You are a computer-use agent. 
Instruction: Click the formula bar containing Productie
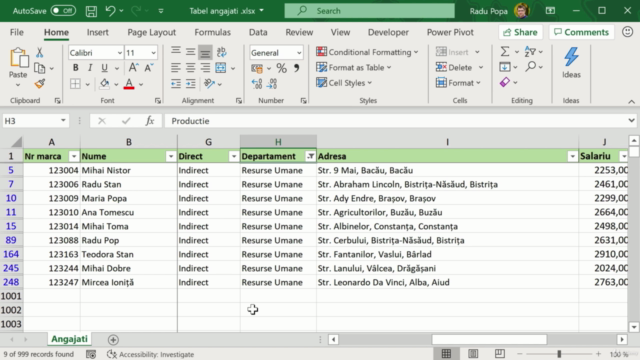click(396, 121)
